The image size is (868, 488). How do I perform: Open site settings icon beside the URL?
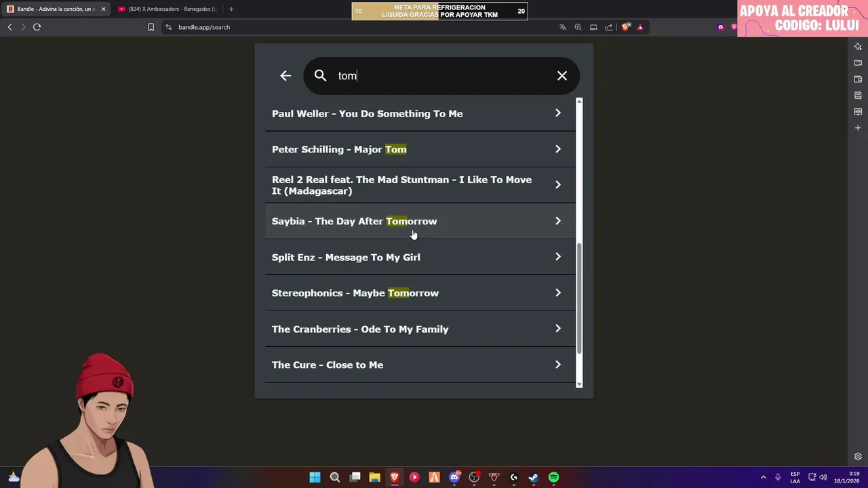click(x=168, y=27)
